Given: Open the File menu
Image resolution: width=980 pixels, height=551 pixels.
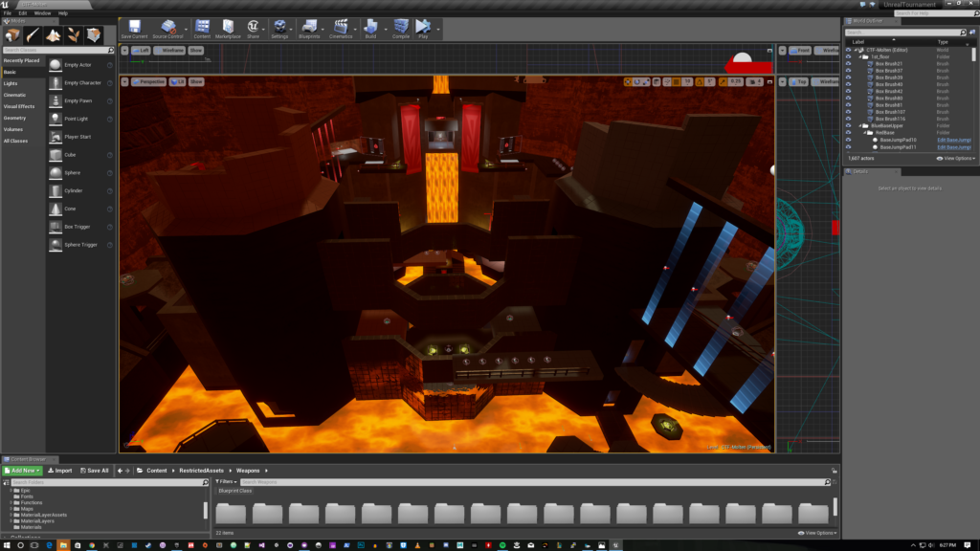Looking at the screenshot, I should coord(8,13).
